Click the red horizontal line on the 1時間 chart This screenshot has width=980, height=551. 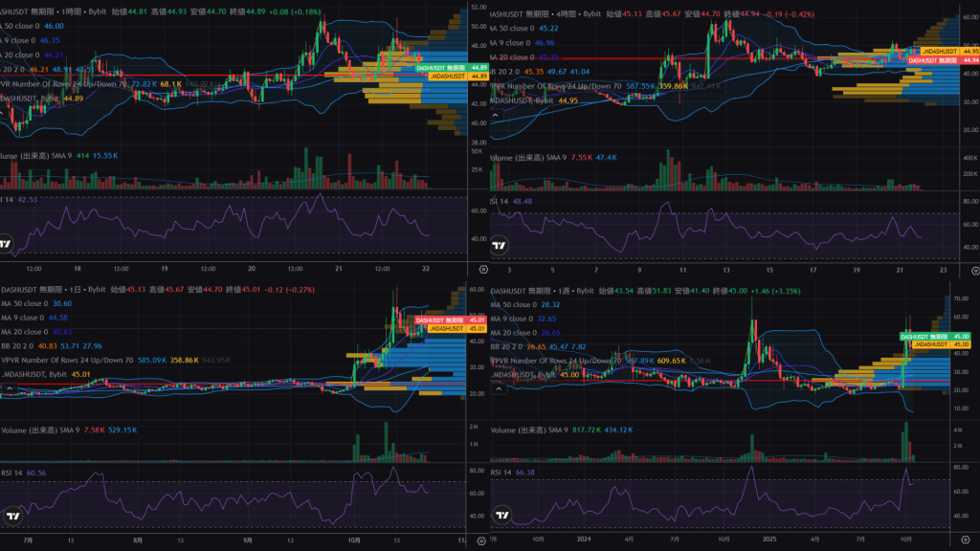click(x=191, y=75)
